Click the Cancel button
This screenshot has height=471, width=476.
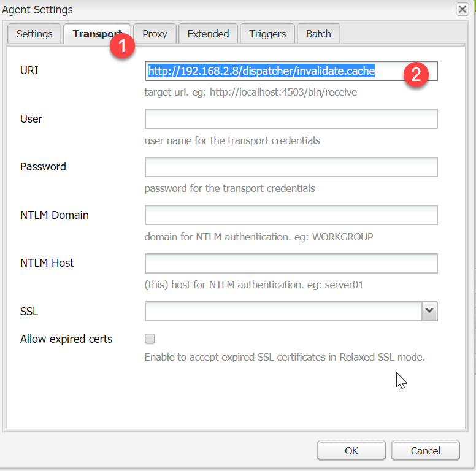pyautogui.click(x=425, y=451)
